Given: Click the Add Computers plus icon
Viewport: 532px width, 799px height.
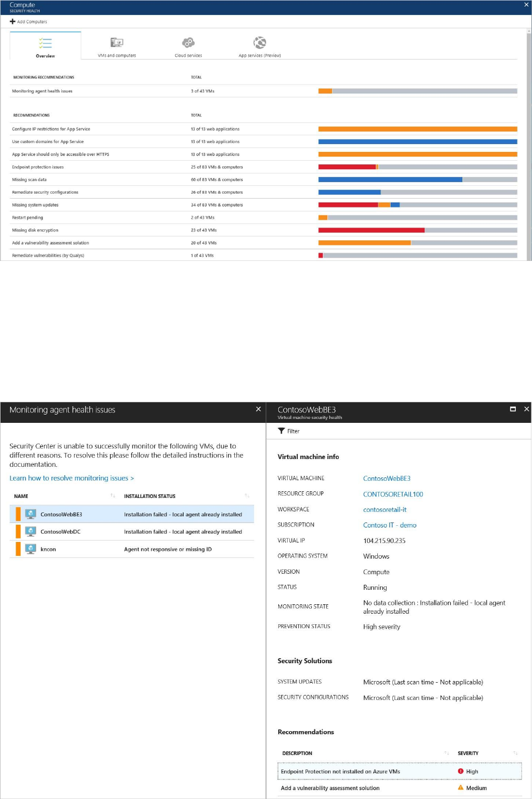Looking at the screenshot, I should click(12, 22).
